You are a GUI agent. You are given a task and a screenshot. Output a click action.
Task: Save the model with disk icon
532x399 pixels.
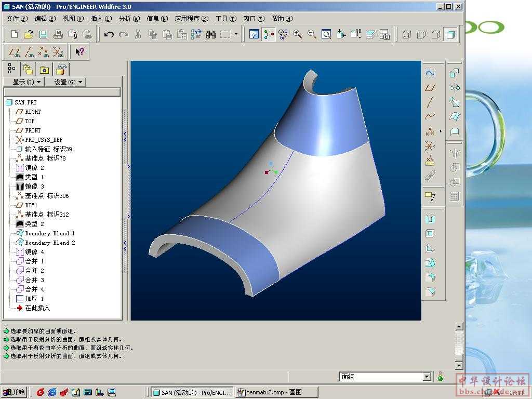pos(43,34)
